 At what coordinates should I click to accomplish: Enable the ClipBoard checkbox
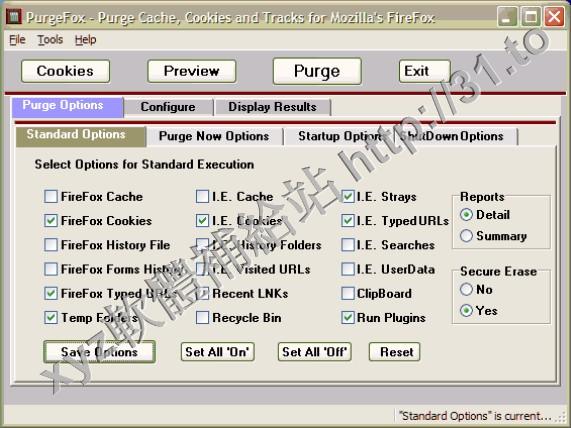click(x=348, y=294)
